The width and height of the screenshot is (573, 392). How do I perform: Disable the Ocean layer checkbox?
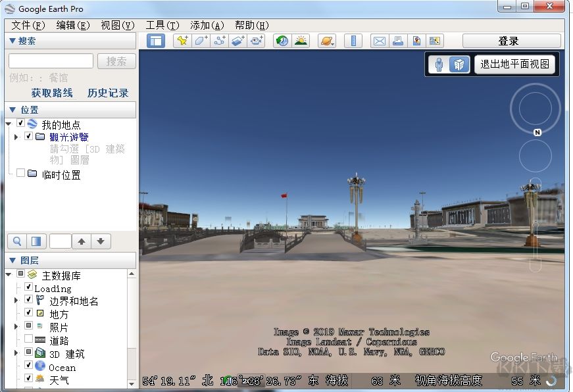[x=28, y=366]
